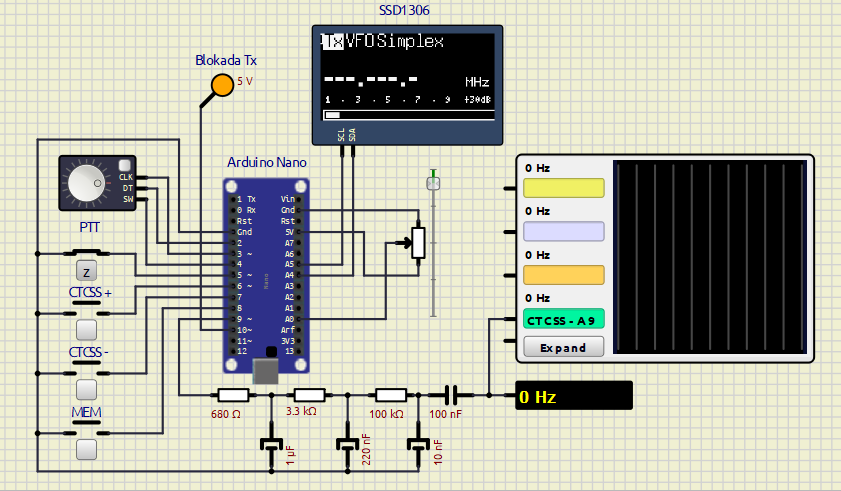
Task: Click the Arduino Nano label
Action: coord(267,162)
